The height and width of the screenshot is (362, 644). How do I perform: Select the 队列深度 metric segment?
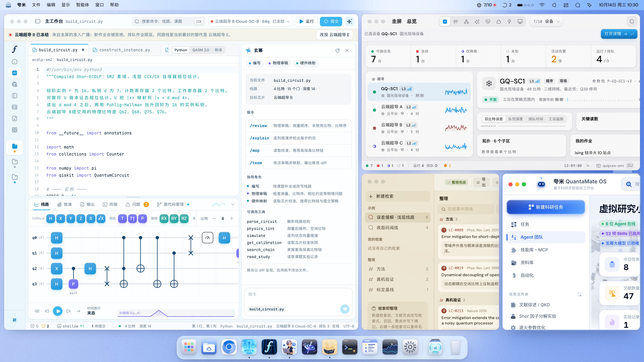[x=516, y=119]
